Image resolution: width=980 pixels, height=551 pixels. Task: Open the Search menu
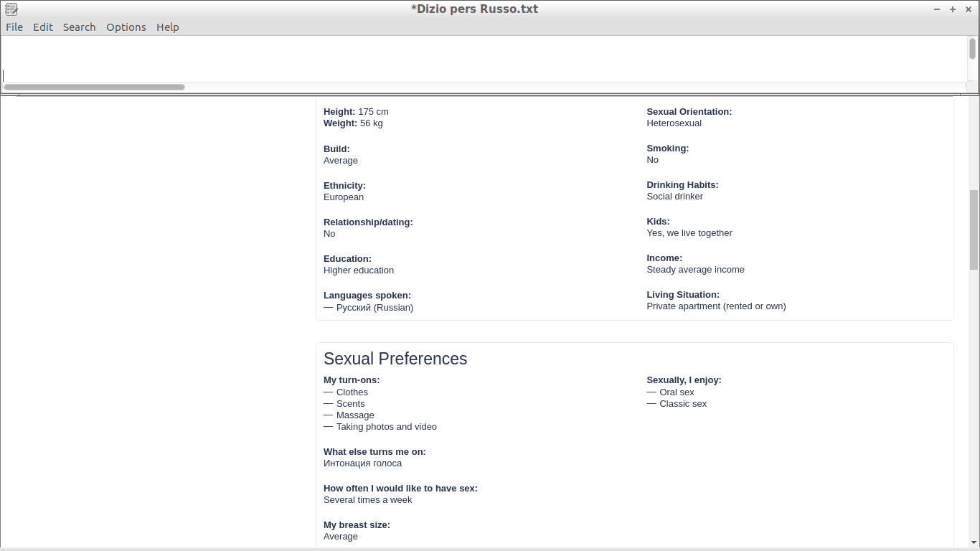(79, 27)
